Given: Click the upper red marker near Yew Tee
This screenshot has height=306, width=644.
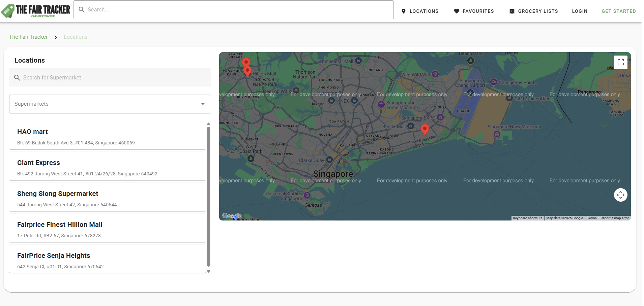Looking at the screenshot, I should [x=246, y=62].
